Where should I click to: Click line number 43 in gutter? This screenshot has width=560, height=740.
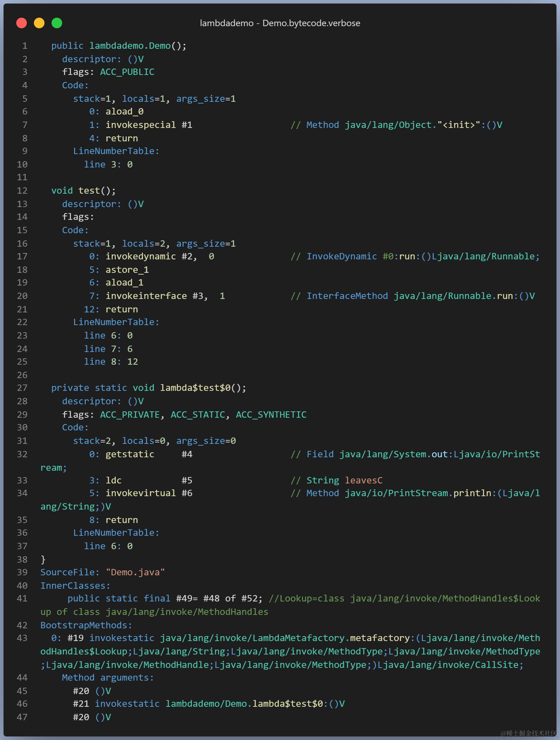pyautogui.click(x=22, y=638)
